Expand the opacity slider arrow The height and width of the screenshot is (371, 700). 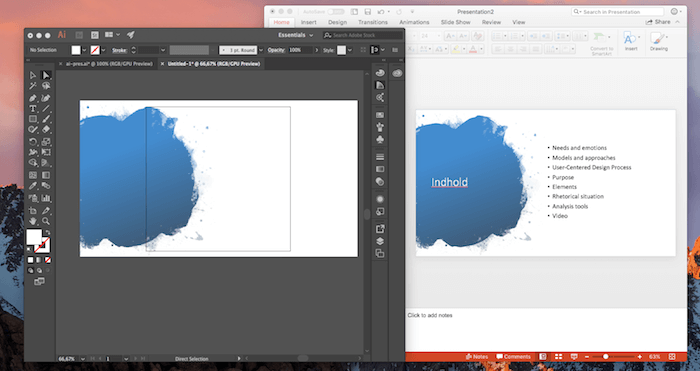coord(317,50)
